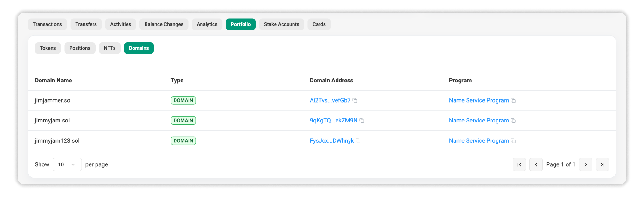
Task: Open the FysJcx...DWhnyk address link
Action: click(332, 141)
